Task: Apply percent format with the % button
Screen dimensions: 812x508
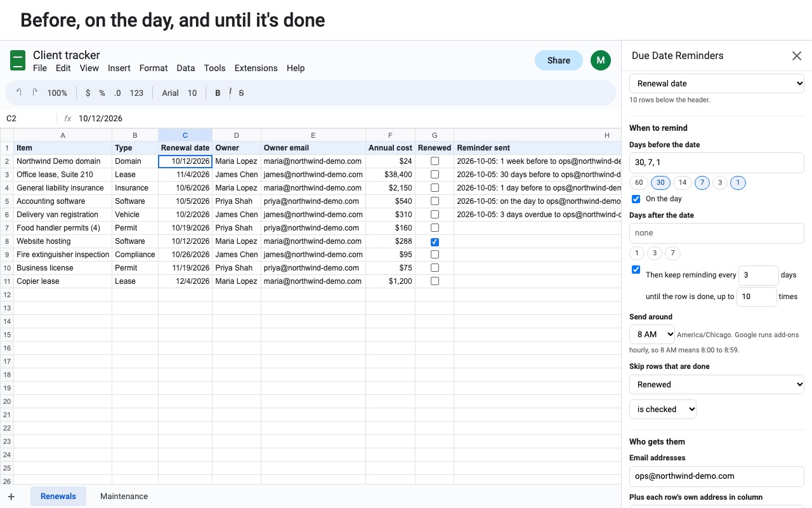Action: tap(102, 93)
